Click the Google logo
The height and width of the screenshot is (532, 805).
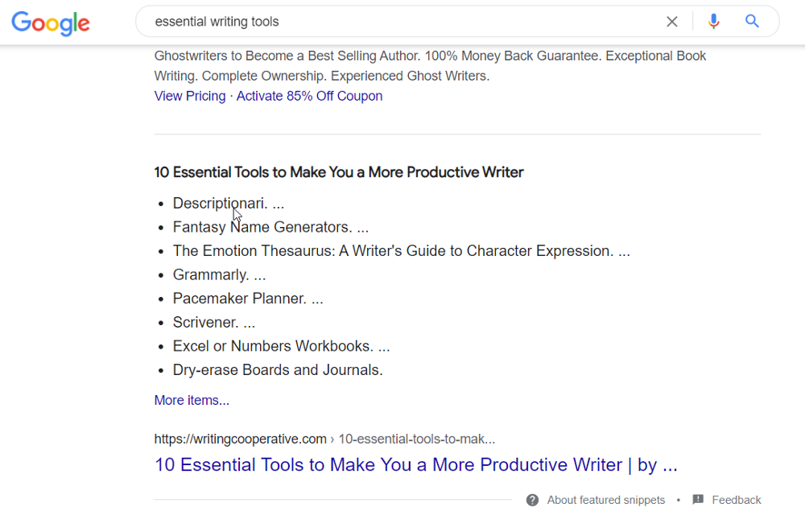click(x=51, y=23)
